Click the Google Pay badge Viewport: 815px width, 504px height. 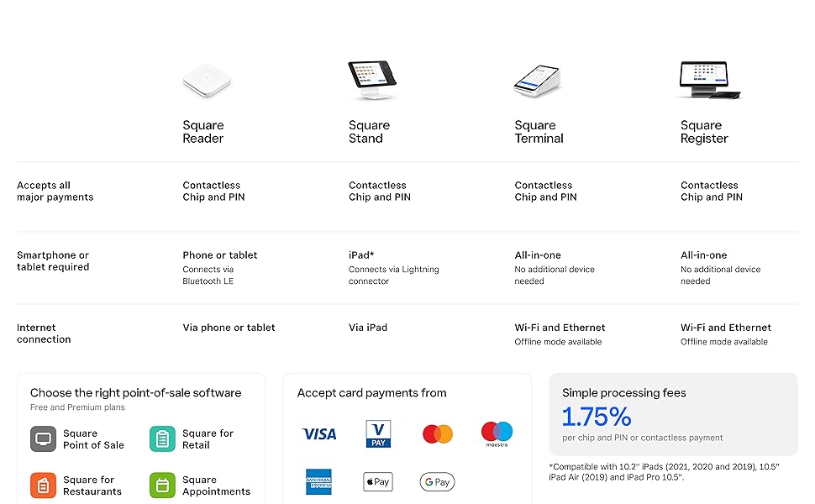coord(438,481)
